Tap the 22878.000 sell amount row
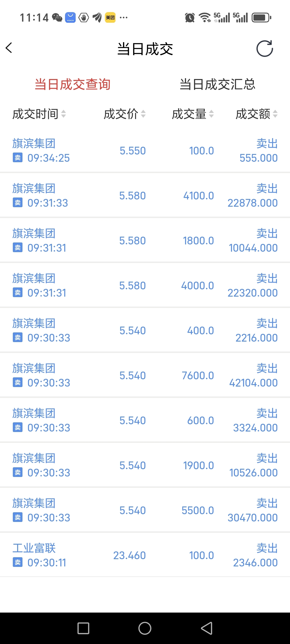 [x=145, y=196]
